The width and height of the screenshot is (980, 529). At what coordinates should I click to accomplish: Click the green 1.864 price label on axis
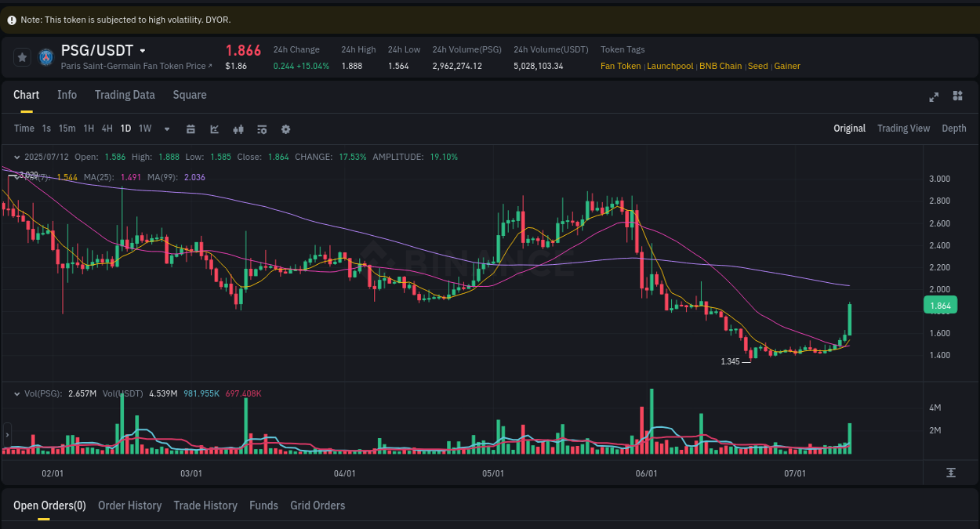click(x=939, y=305)
